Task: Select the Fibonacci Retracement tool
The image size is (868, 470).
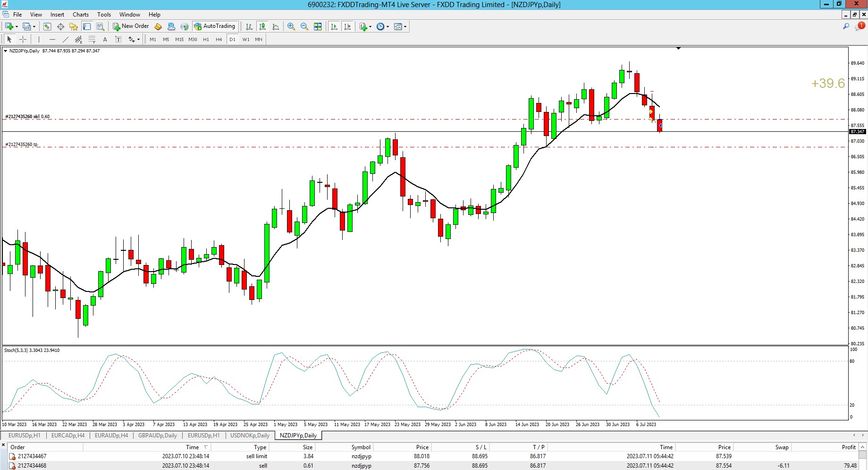Action: [92, 39]
